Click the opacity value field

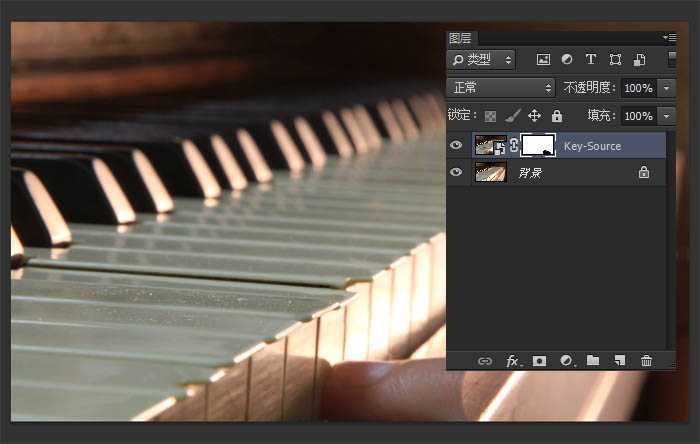click(x=638, y=88)
